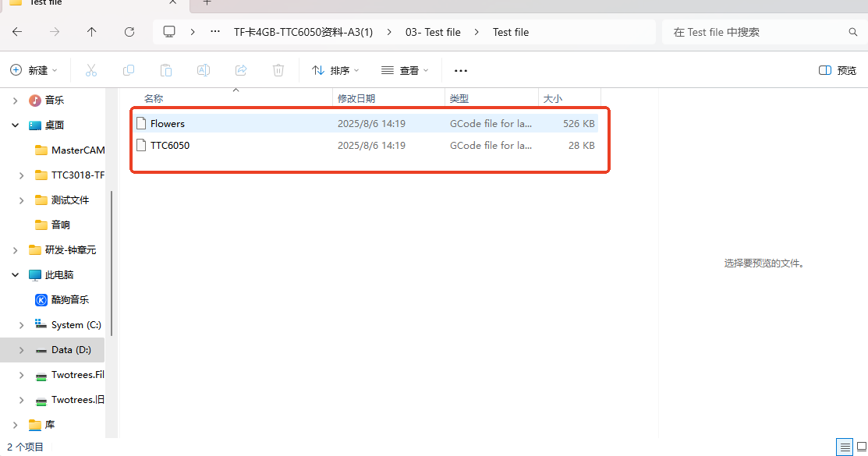This screenshot has width=868, height=456.
Task: Toggle the 预览 preview pane
Action: [838, 70]
